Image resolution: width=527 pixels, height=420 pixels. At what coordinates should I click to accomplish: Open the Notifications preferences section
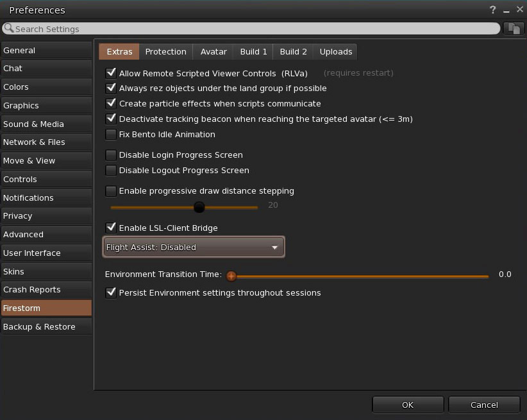pyautogui.click(x=46, y=197)
